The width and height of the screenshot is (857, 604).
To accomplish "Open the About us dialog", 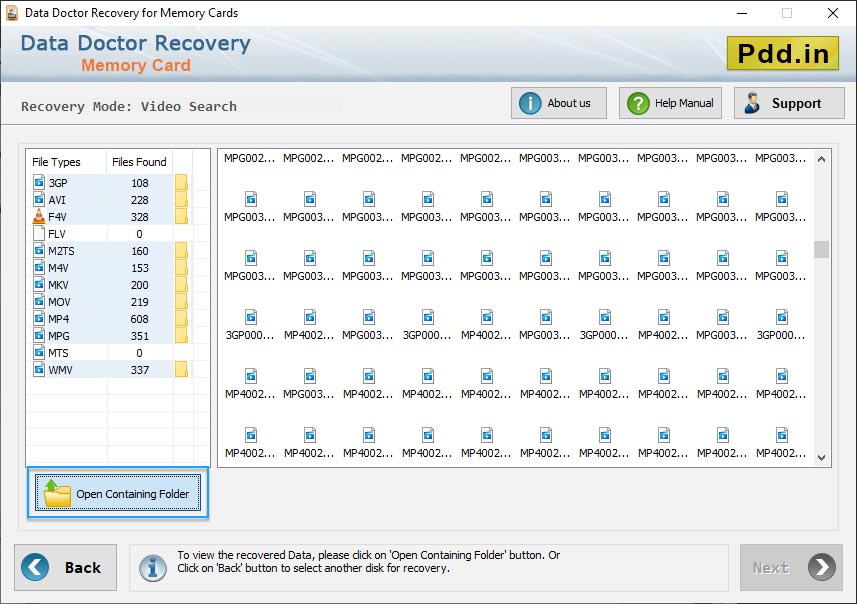I will [559, 103].
